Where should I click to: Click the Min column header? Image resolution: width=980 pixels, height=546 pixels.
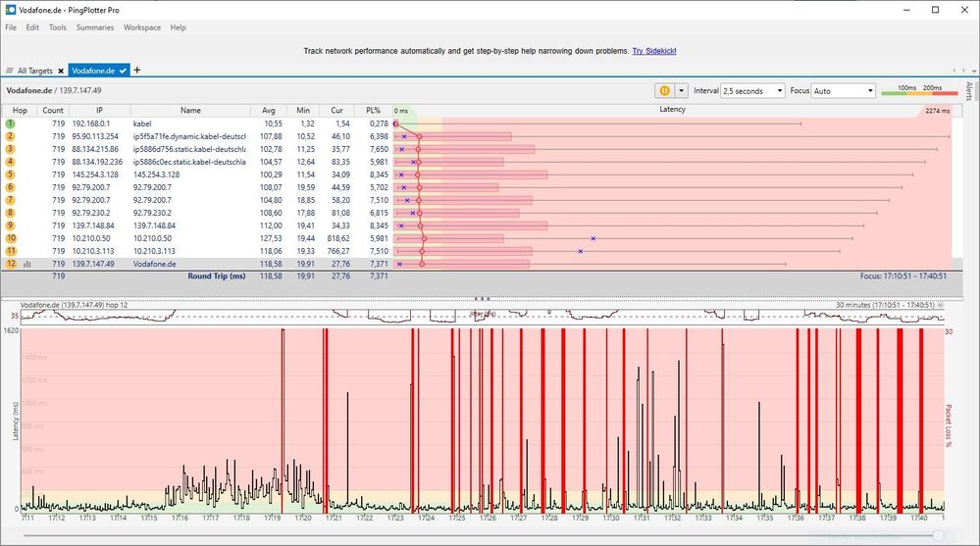(303, 110)
